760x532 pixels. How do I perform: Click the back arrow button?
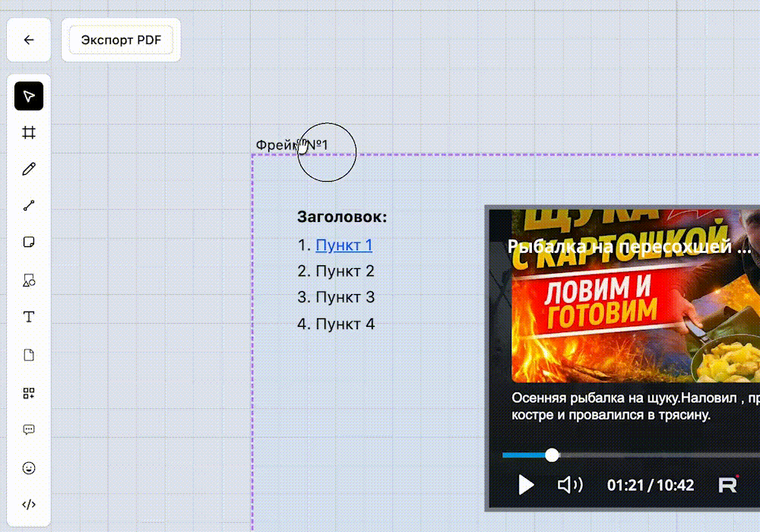click(x=29, y=40)
